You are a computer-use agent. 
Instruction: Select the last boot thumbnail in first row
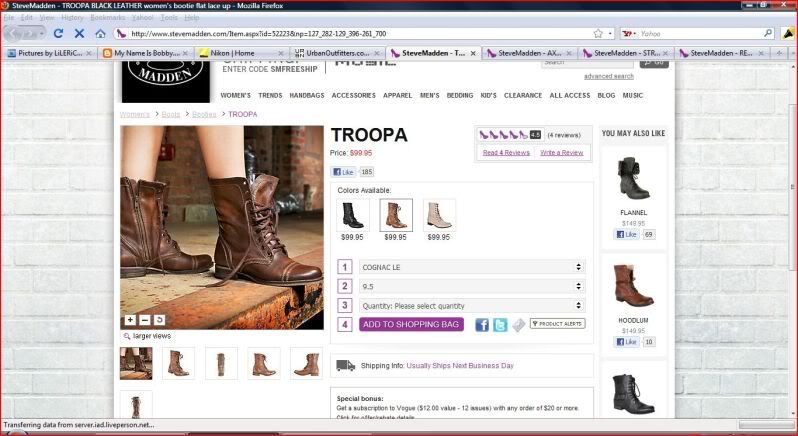(306, 363)
